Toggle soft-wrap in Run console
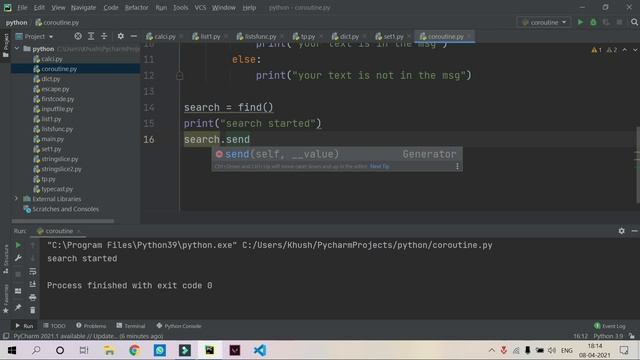 coord(33,271)
